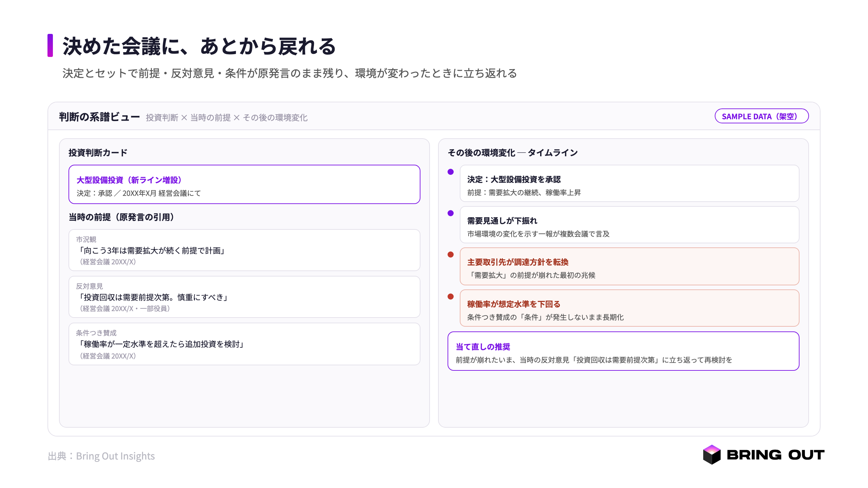Click the 決定：大型設備投資を承認 timeline entry

click(x=629, y=183)
